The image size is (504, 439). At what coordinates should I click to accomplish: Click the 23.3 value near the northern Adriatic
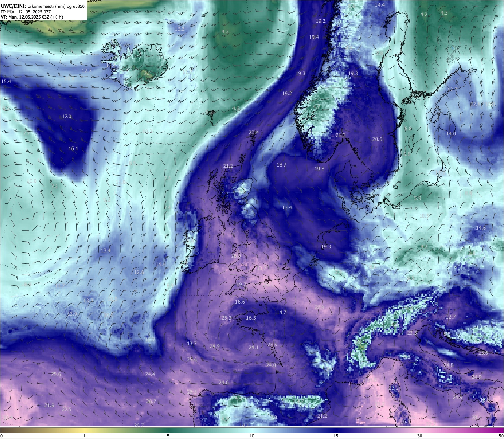(x=412, y=333)
